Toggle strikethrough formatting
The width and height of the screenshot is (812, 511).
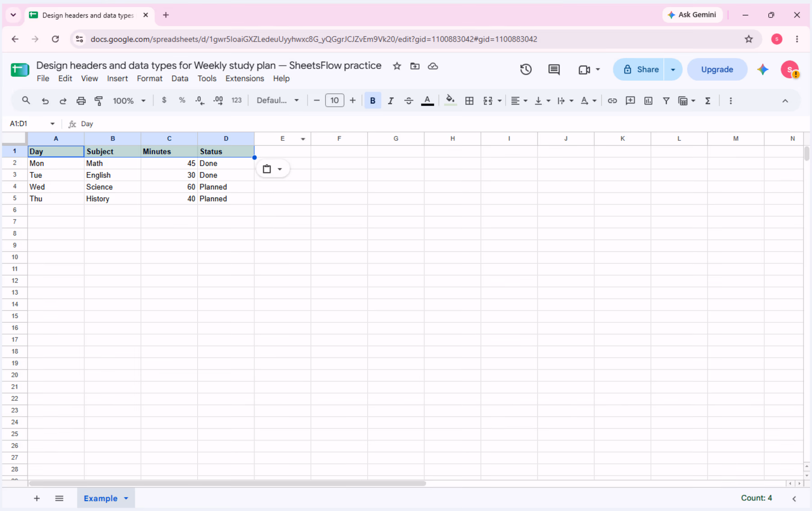point(409,101)
